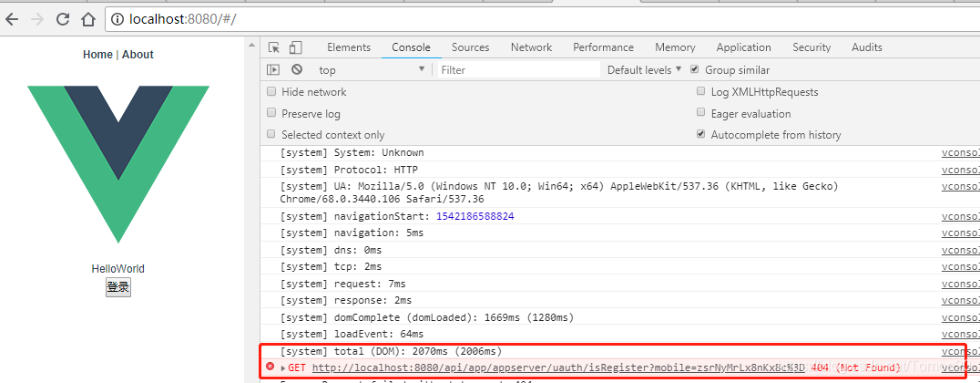Click the Vue logo image

pyautogui.click(x=118, y=164)
